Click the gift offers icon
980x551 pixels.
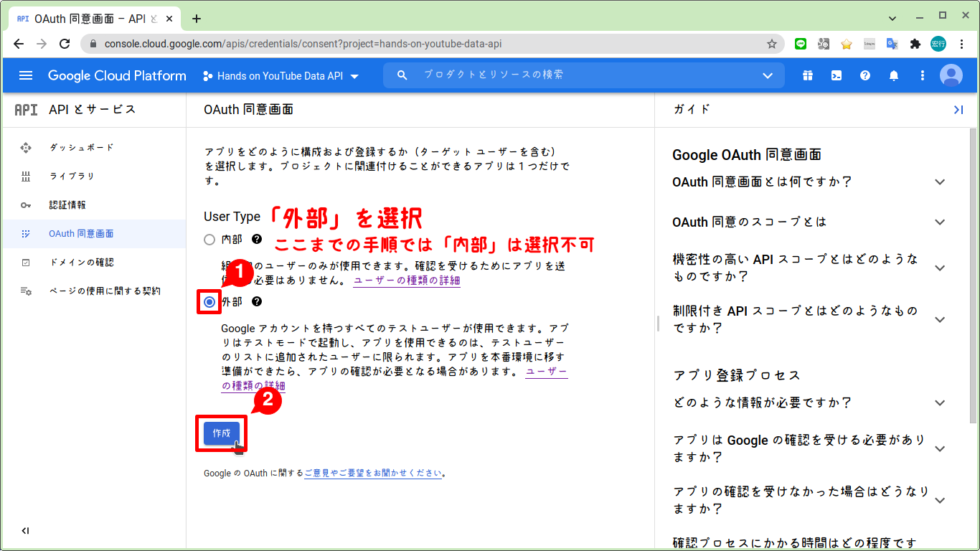tap(808, 75)
